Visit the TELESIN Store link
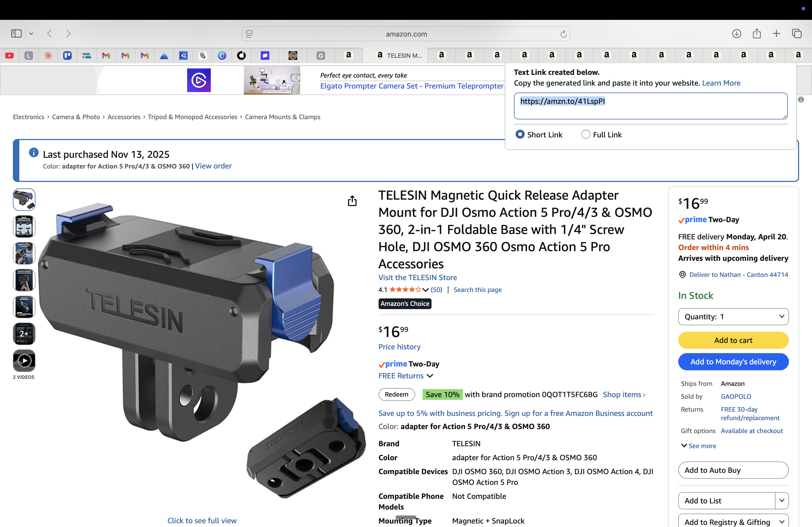Viewport: 812px width, 527px height. point(418,277)
